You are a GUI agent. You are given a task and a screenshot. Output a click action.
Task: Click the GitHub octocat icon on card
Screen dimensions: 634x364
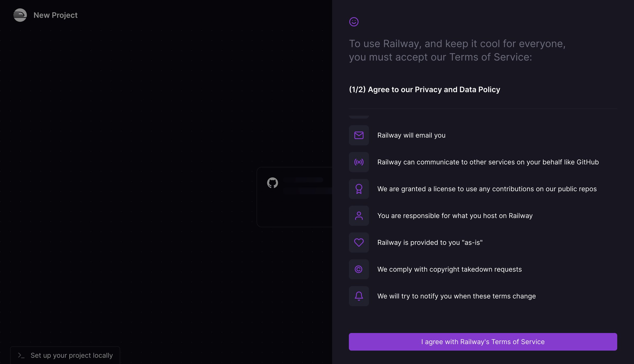pos(272,183)
